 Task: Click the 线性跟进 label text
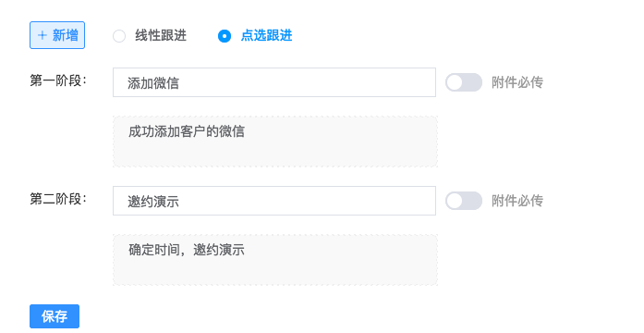(161, 36)
